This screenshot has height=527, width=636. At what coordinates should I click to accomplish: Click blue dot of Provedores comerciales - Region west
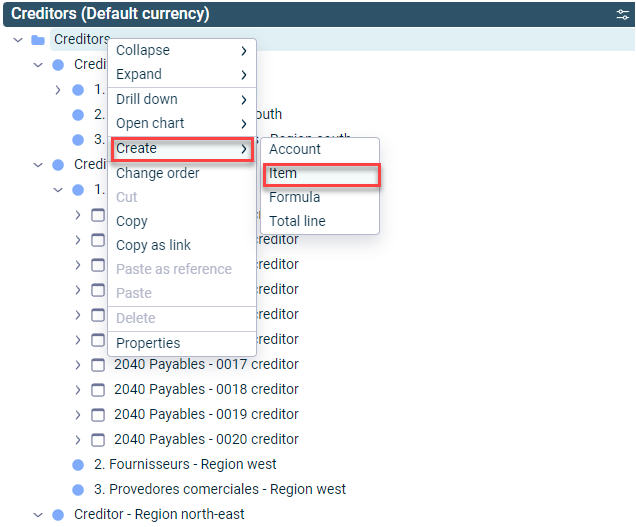point(78,490)
